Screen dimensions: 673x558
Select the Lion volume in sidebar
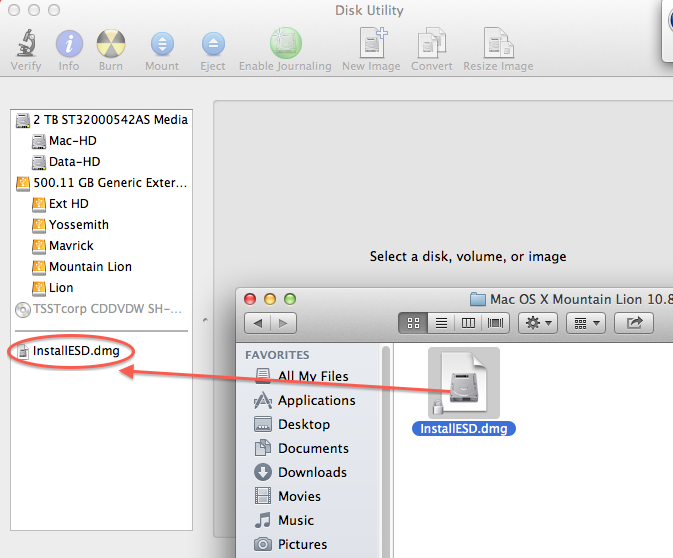click(52, 288)
